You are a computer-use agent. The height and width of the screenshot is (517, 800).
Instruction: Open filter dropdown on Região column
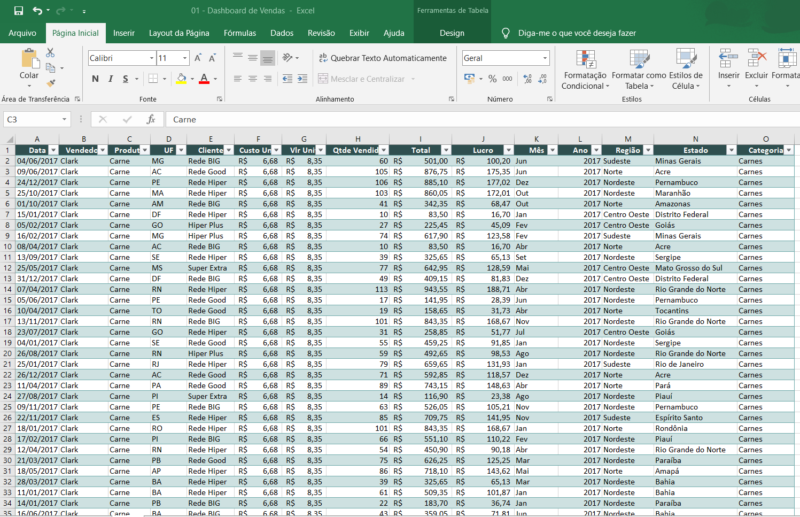click(647, 150)
